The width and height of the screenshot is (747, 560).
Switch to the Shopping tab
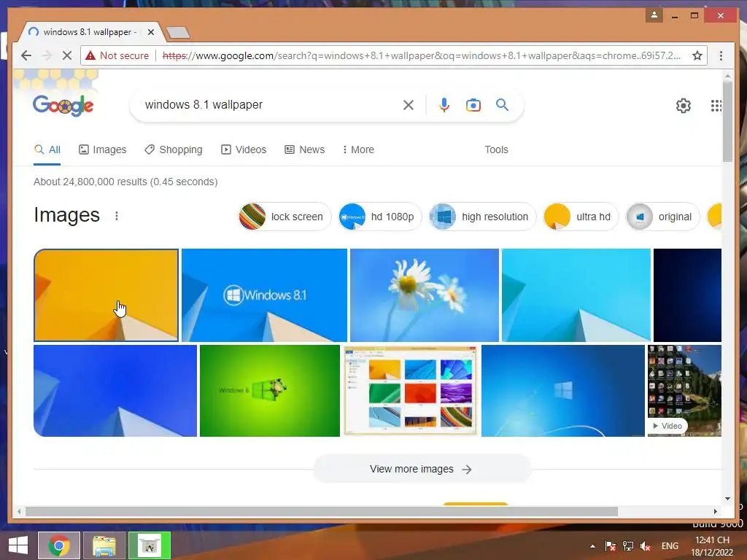pyautogui.click(x=174, y=149)
